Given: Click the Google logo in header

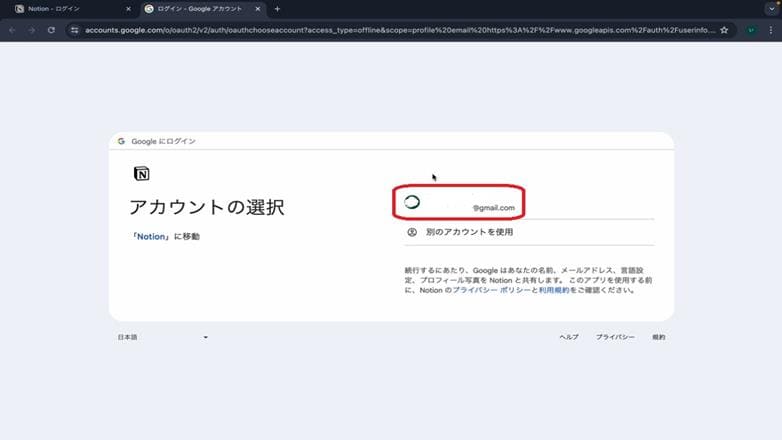Looking at the screenshot, I should click(121, 141).
